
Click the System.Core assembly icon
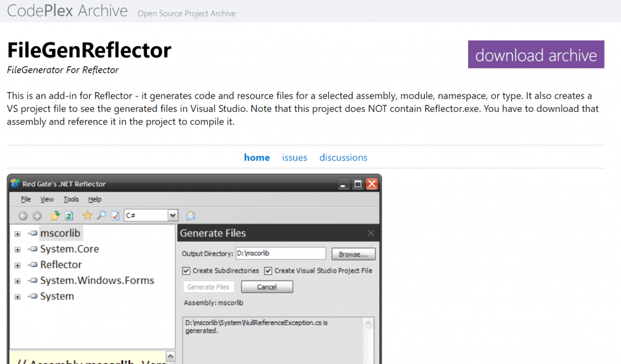(33, 249)
